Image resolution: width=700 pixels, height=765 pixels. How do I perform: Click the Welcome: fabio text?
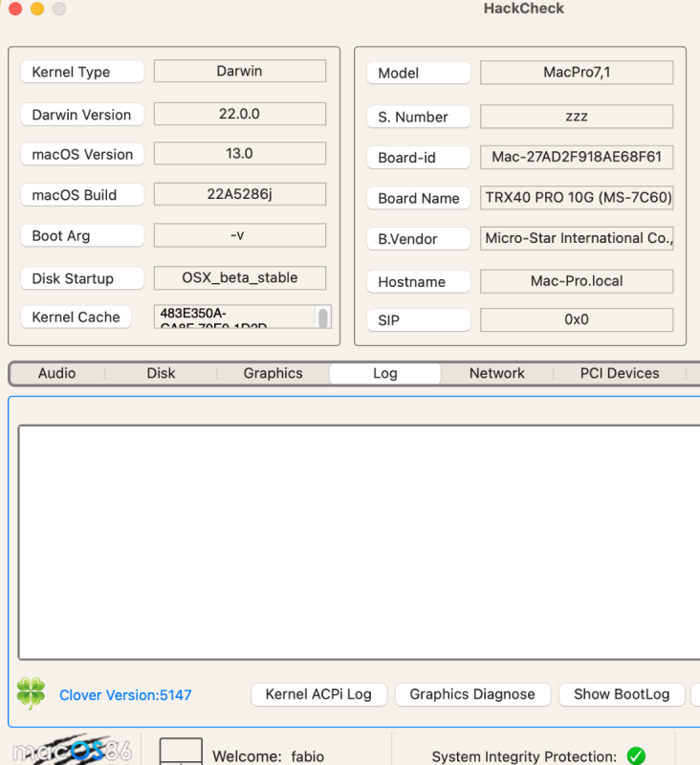click(x=269, y=756)
